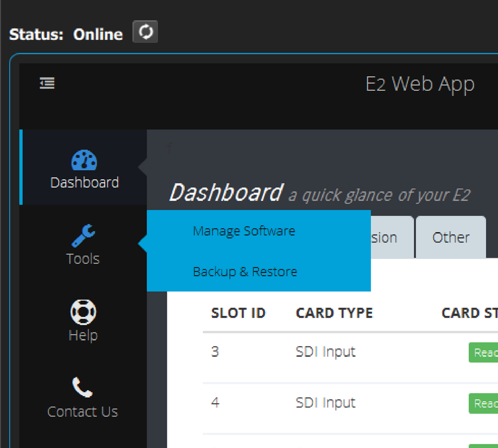498x448 pixels.
Task: Open the Contact Us phone item
Action: click(83, 398)
